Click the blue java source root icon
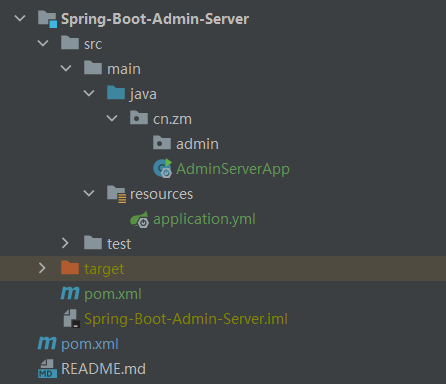The width and height of the screenshot is (446, 384). (x=116, y=93)
